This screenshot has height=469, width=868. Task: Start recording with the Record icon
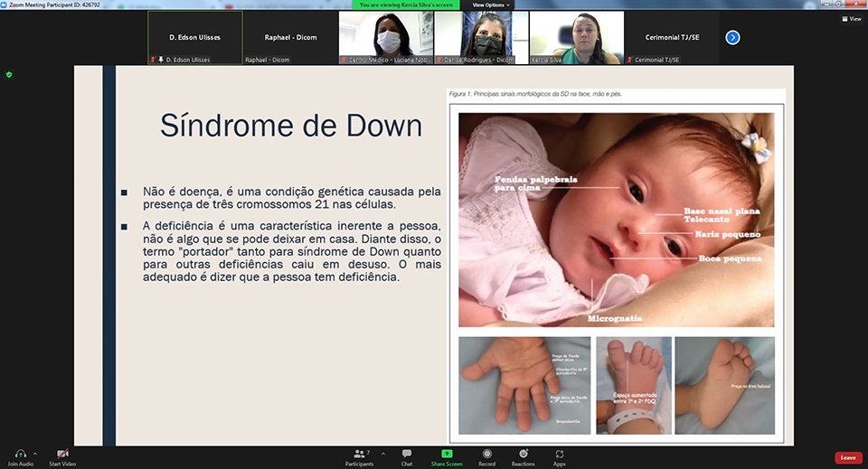coord(487,454)
